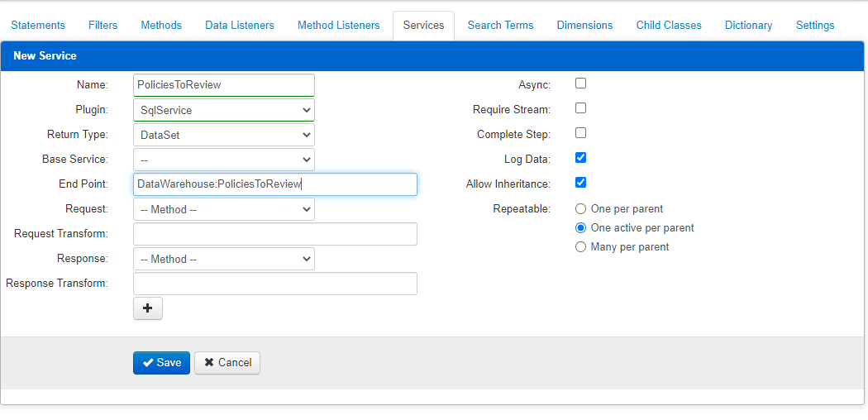The width and height of the screenshot is (868, 420).
Task: Cancel the new service form
Action: coord(227,362)
